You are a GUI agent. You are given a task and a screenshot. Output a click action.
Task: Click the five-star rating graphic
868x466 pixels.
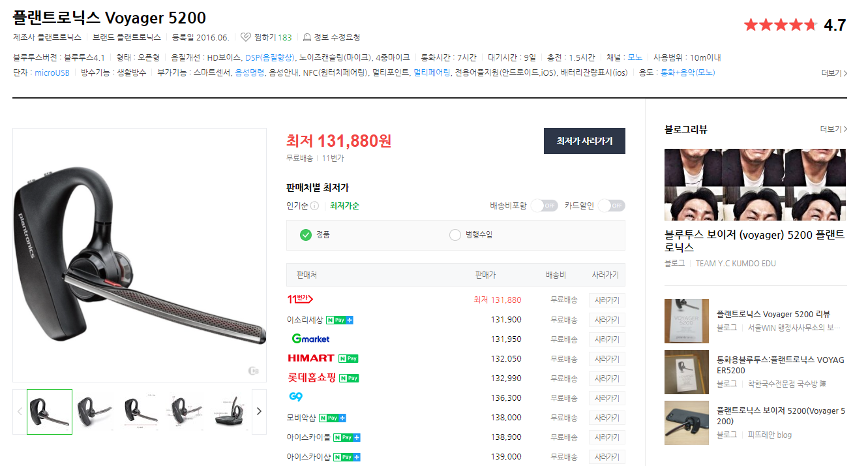780,25
